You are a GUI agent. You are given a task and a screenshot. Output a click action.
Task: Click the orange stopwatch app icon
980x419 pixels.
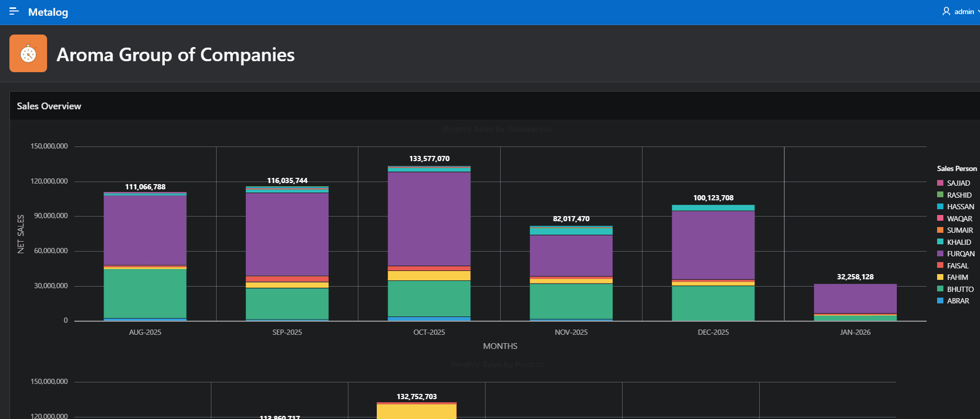28,53
